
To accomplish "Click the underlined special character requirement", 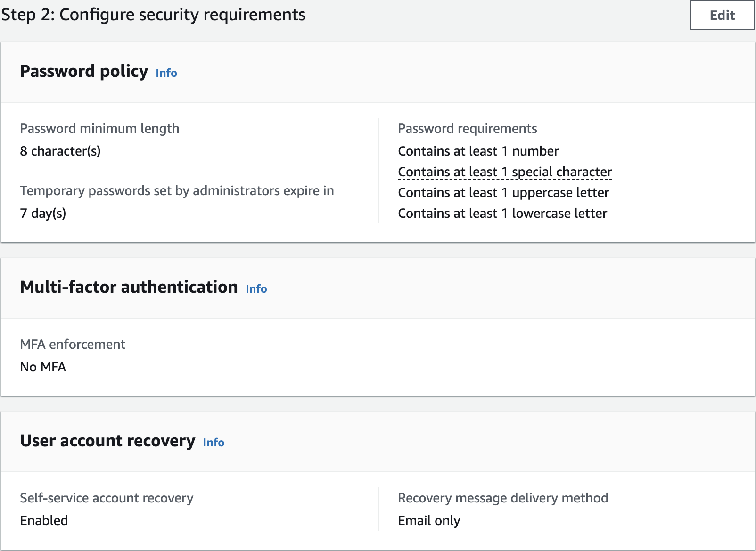I will 505,172.
